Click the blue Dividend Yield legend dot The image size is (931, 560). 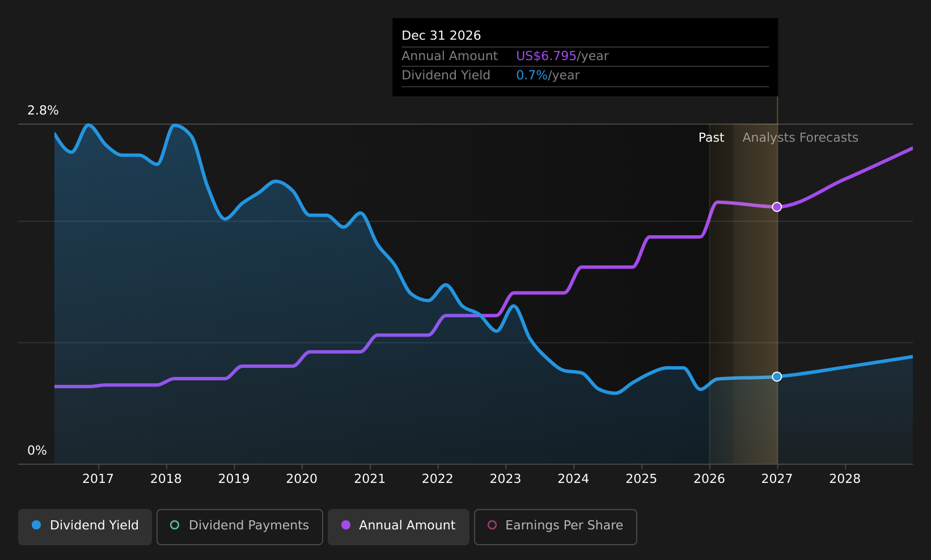pyautogui.click(x=36, y=525)
